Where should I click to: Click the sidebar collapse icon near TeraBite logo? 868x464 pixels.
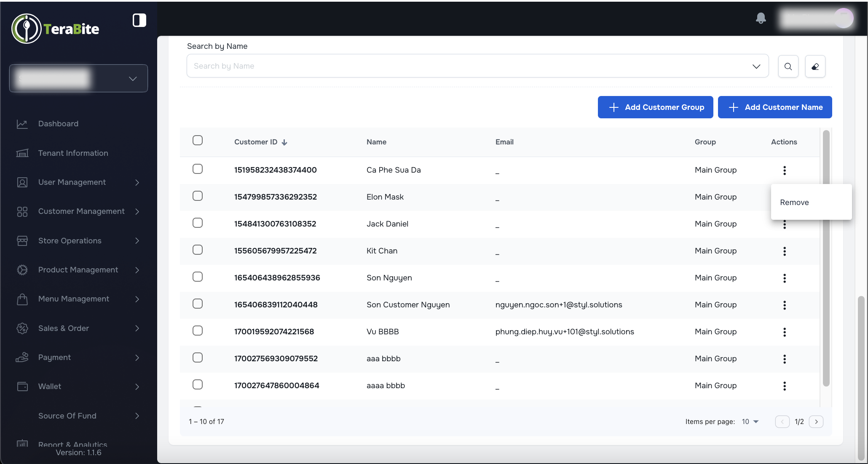point(139,20)
